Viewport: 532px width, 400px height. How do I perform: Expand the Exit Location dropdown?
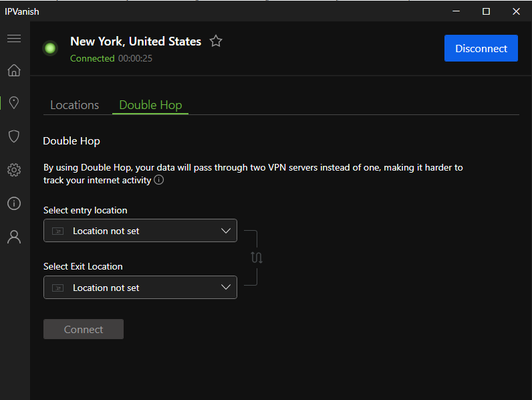tap(140, 288)
